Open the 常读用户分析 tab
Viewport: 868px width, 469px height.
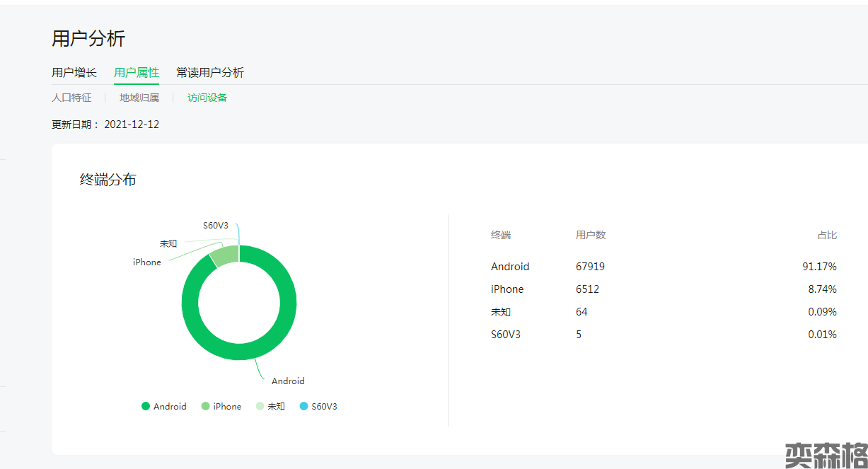pyautogui.click(x=210, y=73)
